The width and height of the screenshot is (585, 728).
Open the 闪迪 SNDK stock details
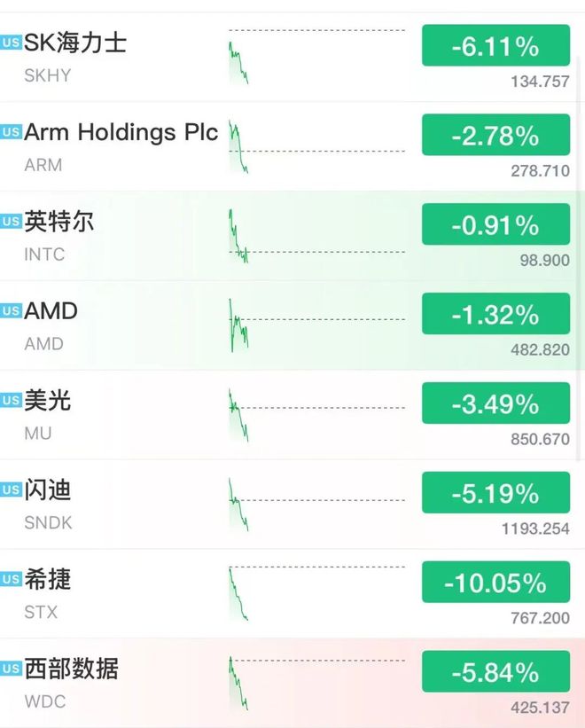point(292,505)
